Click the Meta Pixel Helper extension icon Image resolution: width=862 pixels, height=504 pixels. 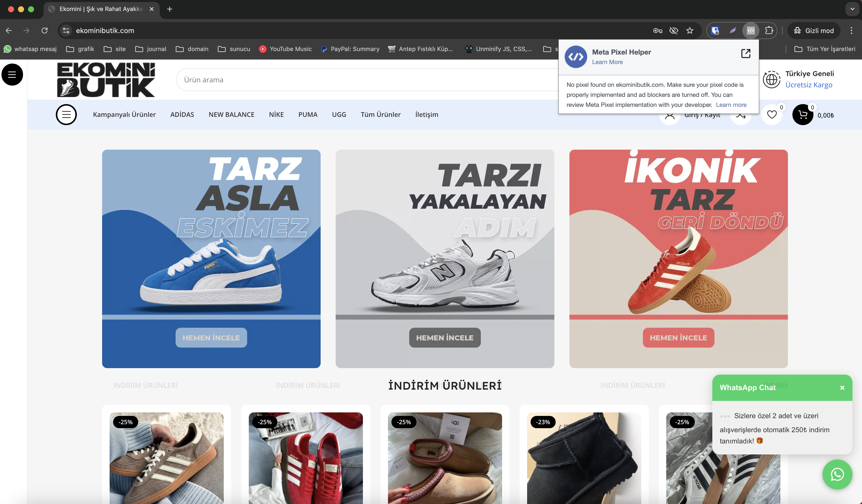(x=751, y=31)
